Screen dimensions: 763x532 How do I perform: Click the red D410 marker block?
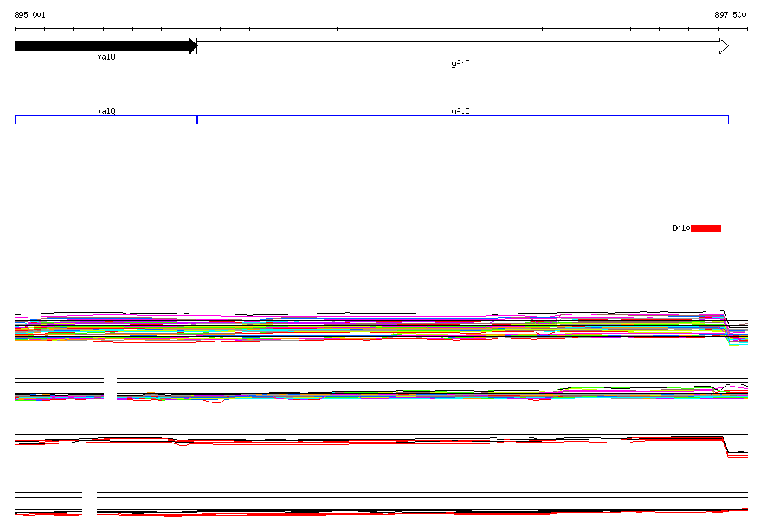point(706,228)
